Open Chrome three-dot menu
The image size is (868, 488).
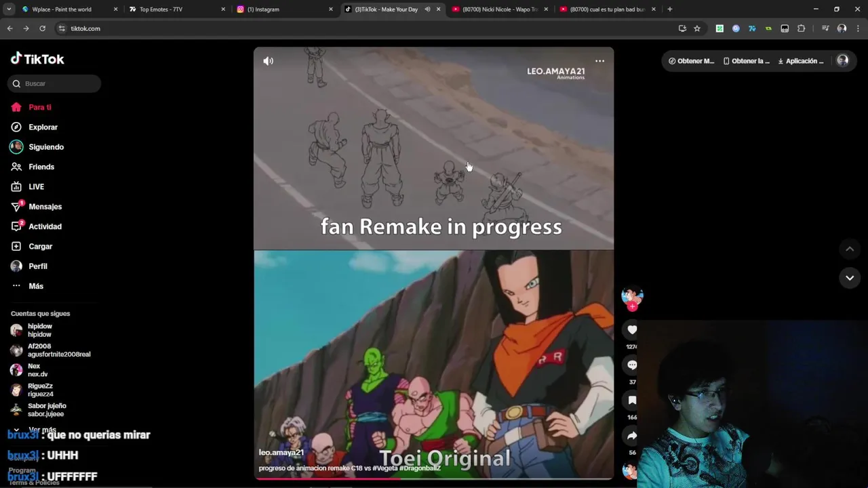pyautogui.click(x=858, y=28)
